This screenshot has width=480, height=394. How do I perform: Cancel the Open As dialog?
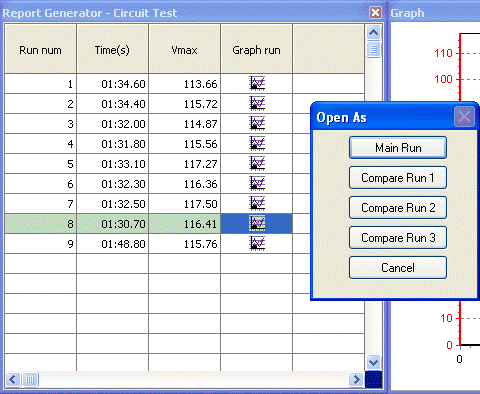[x=398, y=268]
